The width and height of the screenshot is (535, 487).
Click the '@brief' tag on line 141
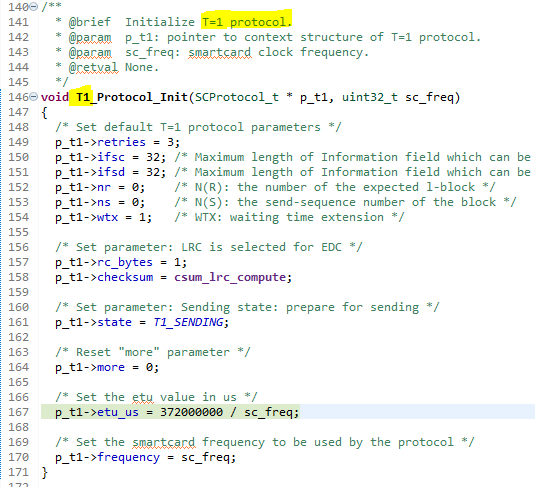point(90,22)
